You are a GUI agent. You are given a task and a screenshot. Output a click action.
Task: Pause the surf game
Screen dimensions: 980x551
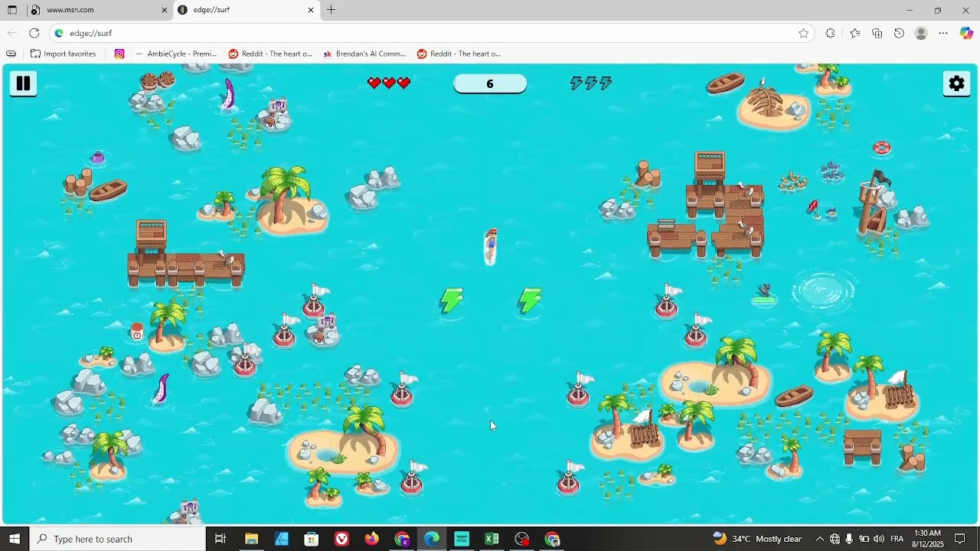[x=23, y=83]
